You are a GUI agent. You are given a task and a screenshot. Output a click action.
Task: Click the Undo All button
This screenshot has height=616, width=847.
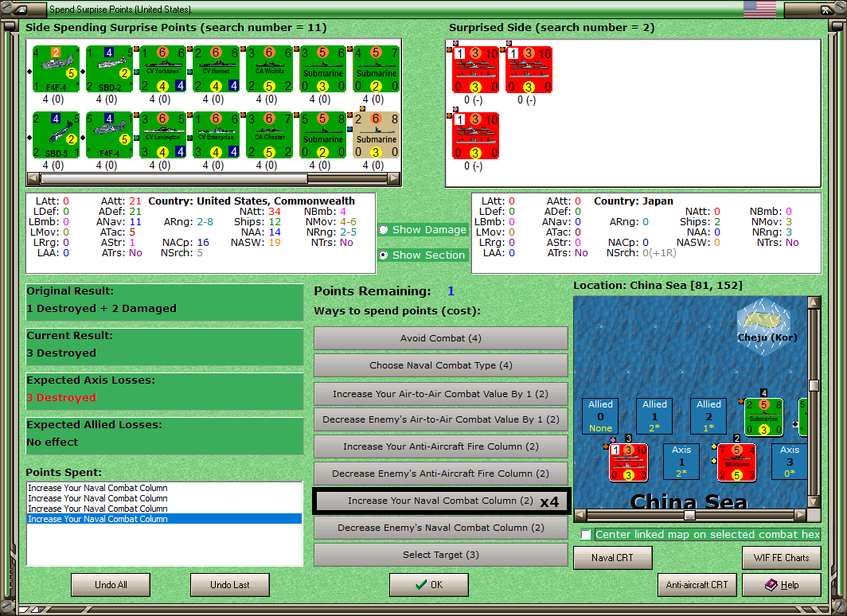coord(111,585)
